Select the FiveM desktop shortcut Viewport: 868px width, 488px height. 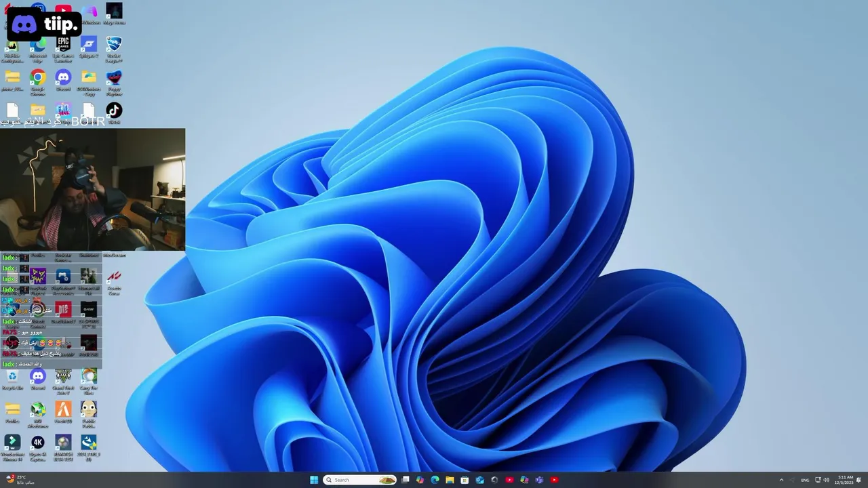(63, 413)
